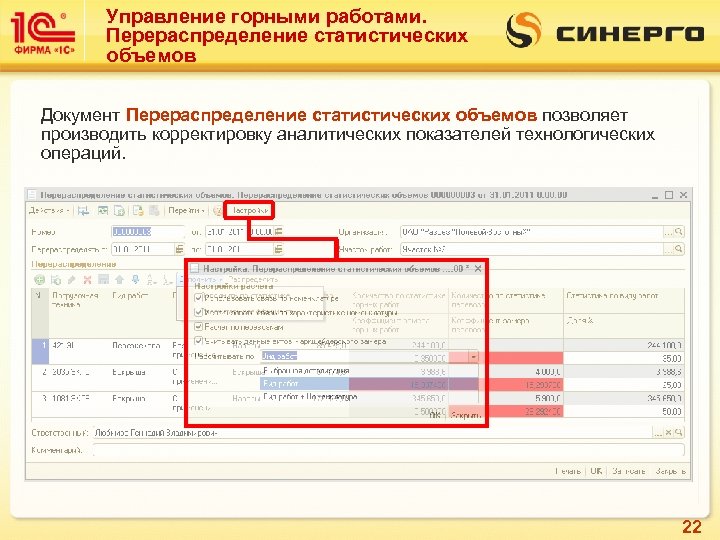Image resolution: width=720 pixels, height=540 pixels.
Task: Click OK in the Настройка dialog
Action: (434, 415)
